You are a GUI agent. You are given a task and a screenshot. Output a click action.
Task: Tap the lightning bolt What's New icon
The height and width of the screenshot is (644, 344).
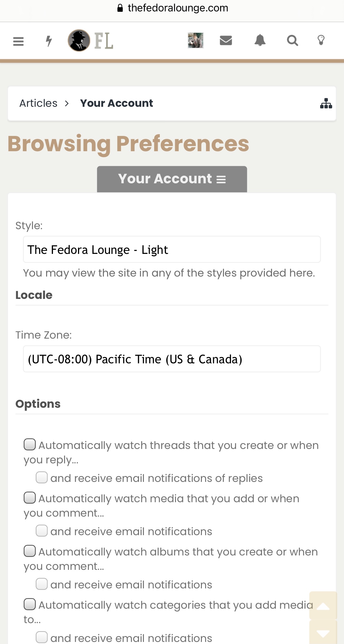[49, 41]
